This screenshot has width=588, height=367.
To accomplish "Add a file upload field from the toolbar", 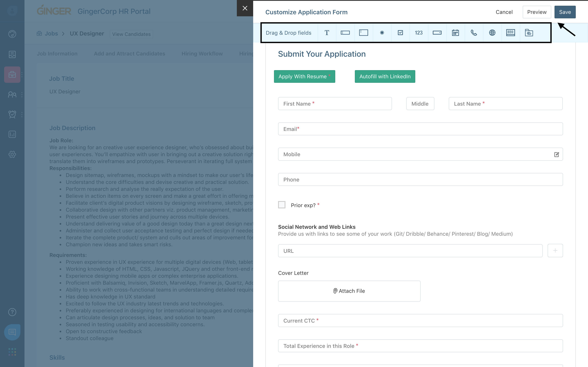I will pos(529,33).
